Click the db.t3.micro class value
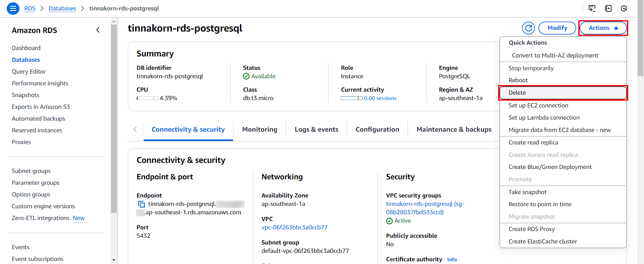Image resolution: width=644 pixels, height=264 pixels. [258, 98]
